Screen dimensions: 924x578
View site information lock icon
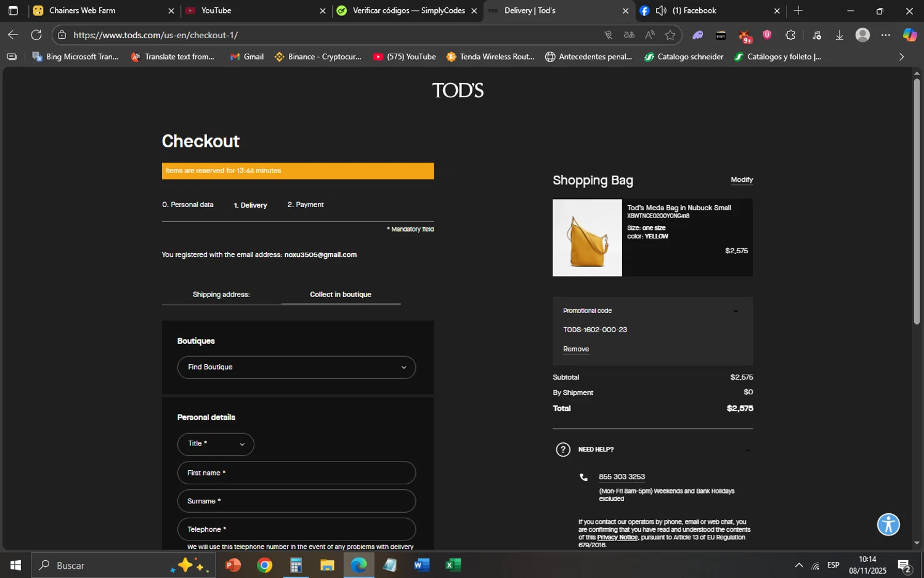pyautogui.click(x=62, y=35)
